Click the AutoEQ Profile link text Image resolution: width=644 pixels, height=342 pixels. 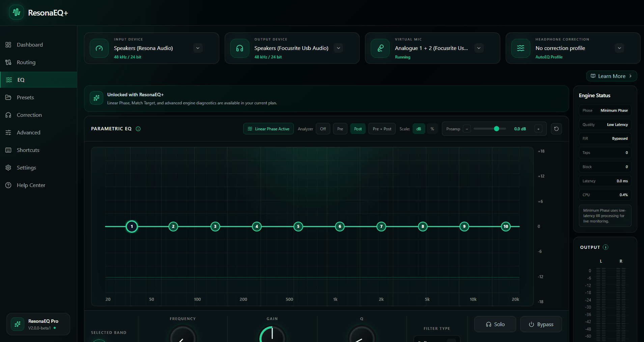(x=549, y=57)
